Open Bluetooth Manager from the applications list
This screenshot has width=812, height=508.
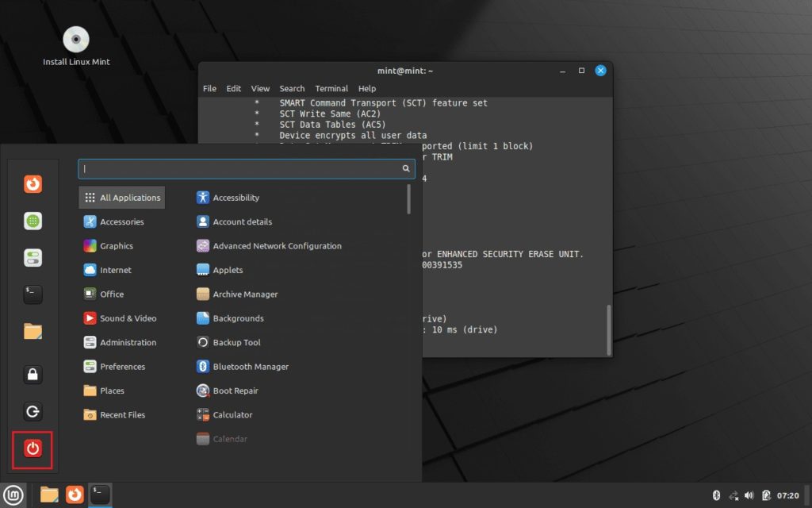243,367
